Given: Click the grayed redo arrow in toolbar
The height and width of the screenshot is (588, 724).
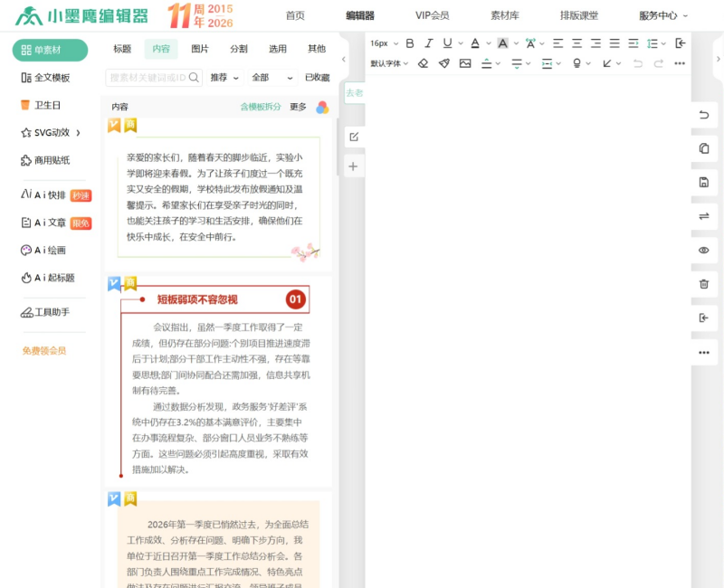Looking at the screenshot, I should 659,63.
